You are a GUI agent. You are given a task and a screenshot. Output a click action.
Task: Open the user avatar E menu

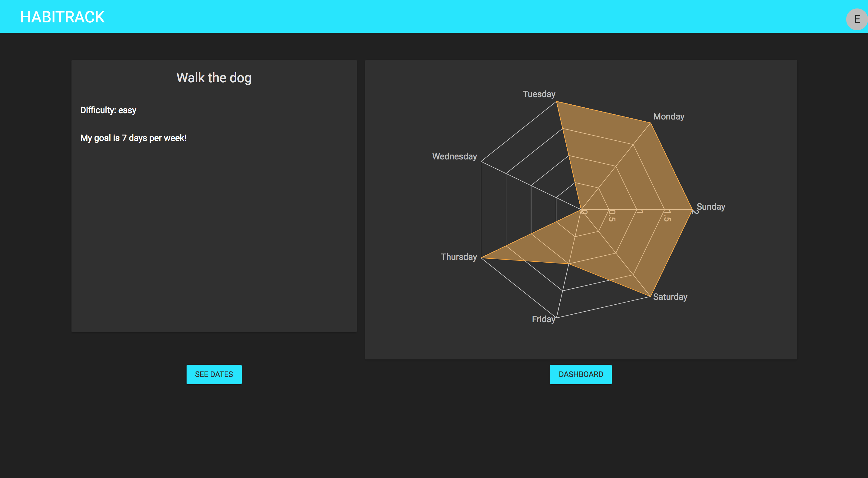856,19
